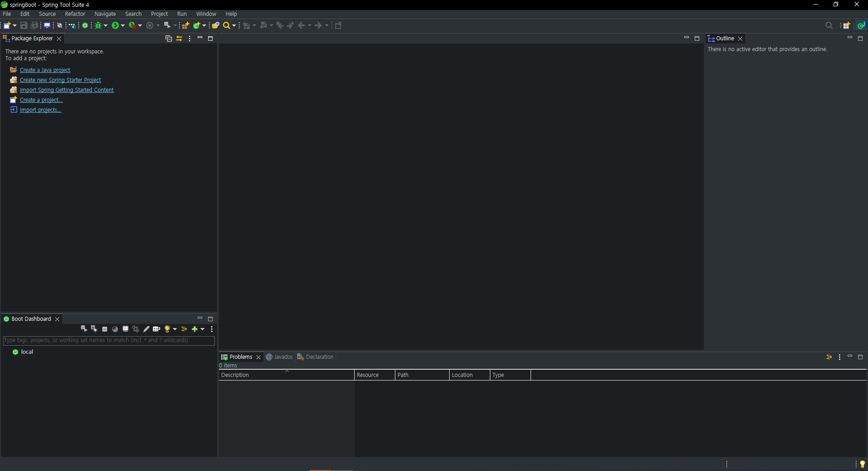Click the Resource column header
868x471 pixels.
[375, 375]
